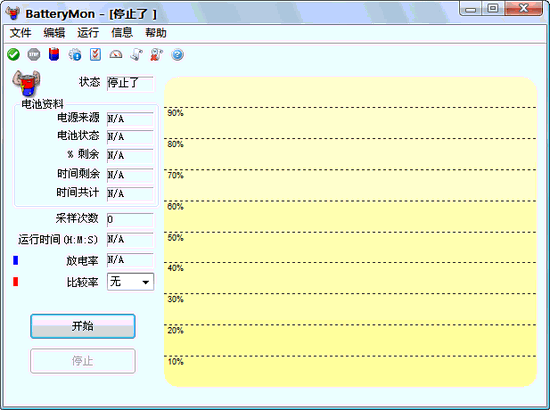Image resolution: width=550 pixels, height=410 pixels.
Task: Click the 开始 button
Action: (x=83, y=326)
